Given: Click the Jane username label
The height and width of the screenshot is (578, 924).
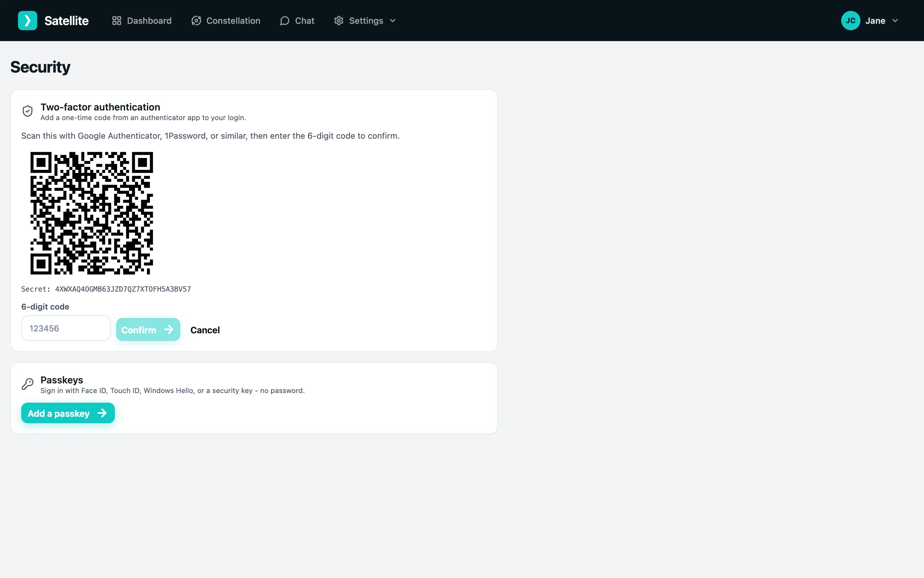Looking at the screenshot, I should (875, 21).
